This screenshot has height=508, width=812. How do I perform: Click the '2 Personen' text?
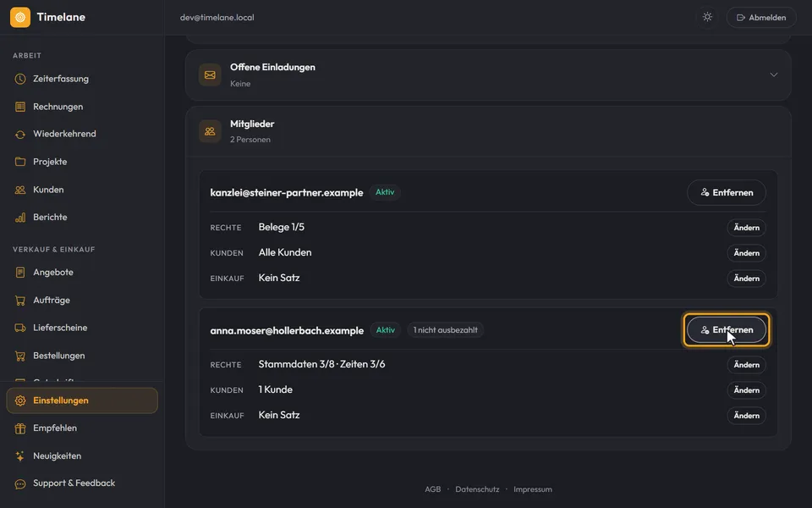pyautogui.click(x=250, y=140)
